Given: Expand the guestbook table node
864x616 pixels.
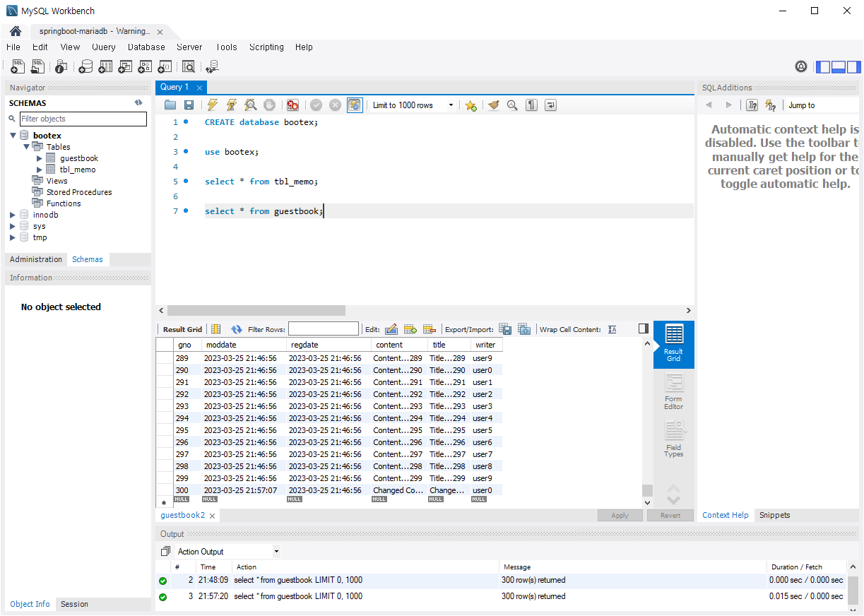Looking at the screenshot, I should point(40,158).
